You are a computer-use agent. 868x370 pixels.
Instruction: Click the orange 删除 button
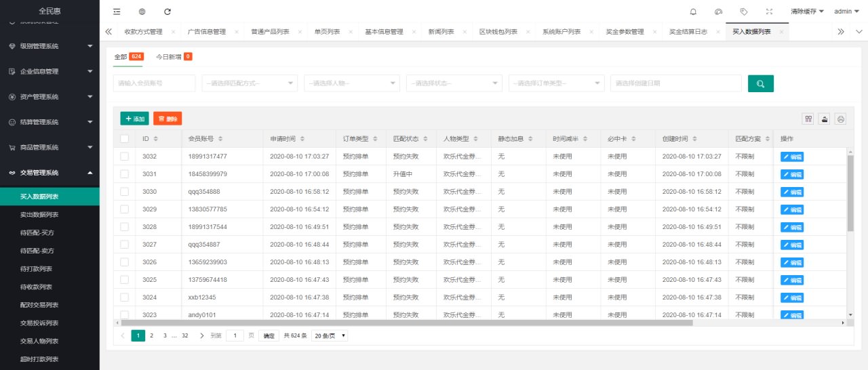pos(167,119)
